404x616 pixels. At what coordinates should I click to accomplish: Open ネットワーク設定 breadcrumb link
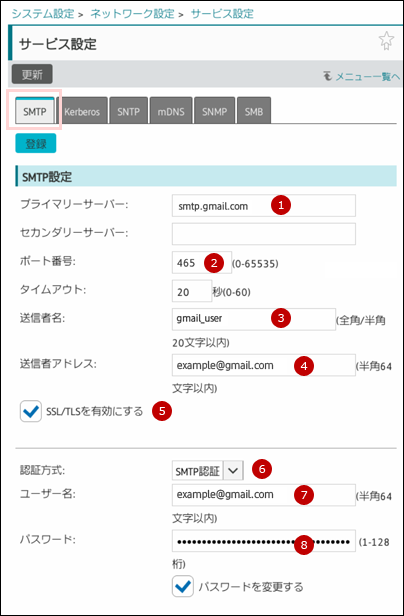132,14
